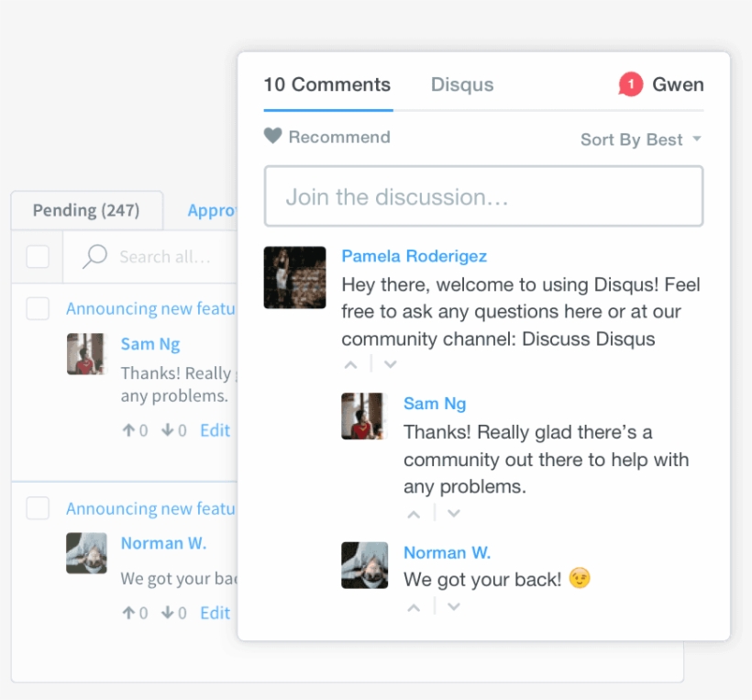This screenshot has width=752, height=700.
Task: Open the Sort By Best dropdown
Action: [641, 139]
